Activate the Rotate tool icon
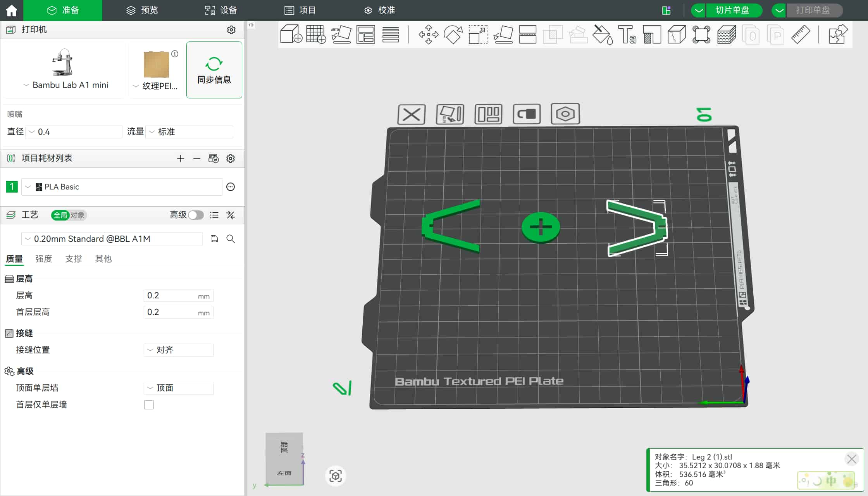 (x=453, y=34)
